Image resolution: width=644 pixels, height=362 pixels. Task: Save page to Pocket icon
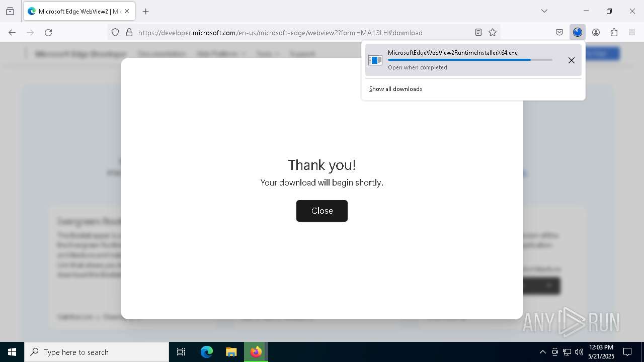click(559, 32)
